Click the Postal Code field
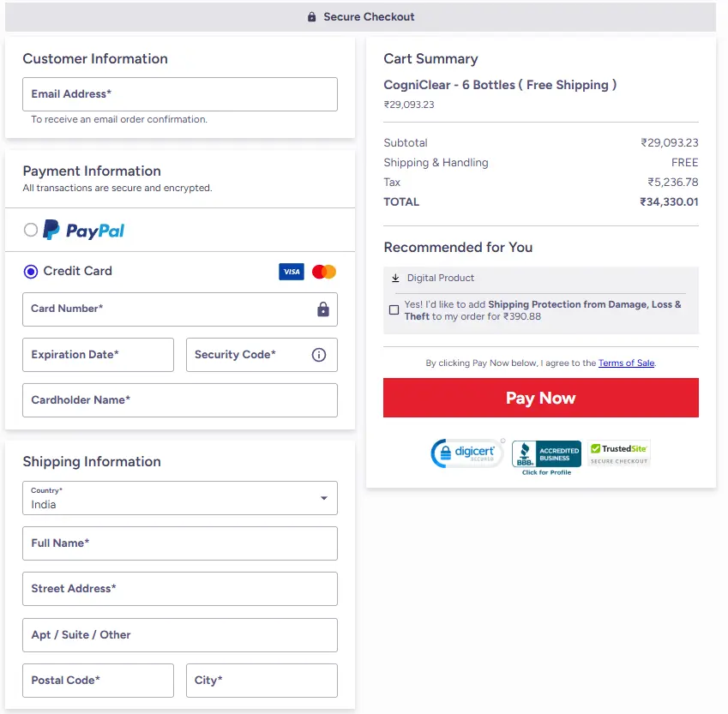 click(98, 680)
